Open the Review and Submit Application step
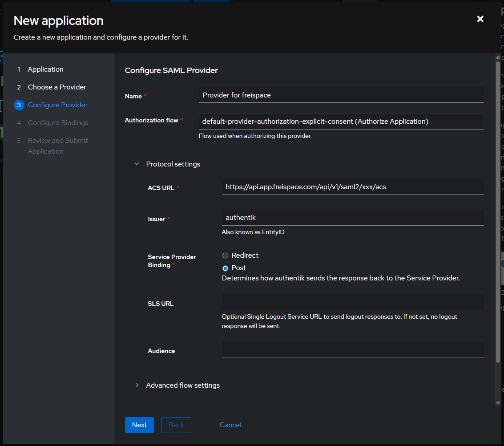Image resolution: width=504 pixels, height=446 pixels. pyautogui.click(x=58, y=146)
